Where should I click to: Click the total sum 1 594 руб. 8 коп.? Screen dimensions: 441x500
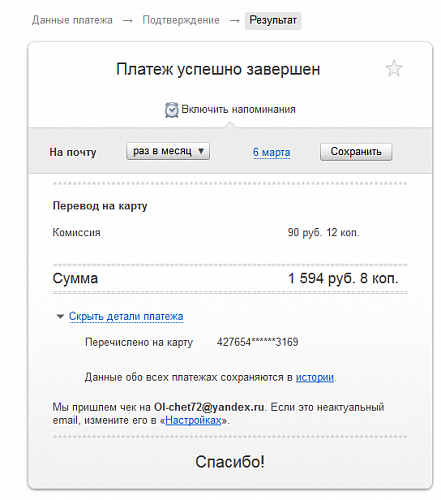pos(343,278)
